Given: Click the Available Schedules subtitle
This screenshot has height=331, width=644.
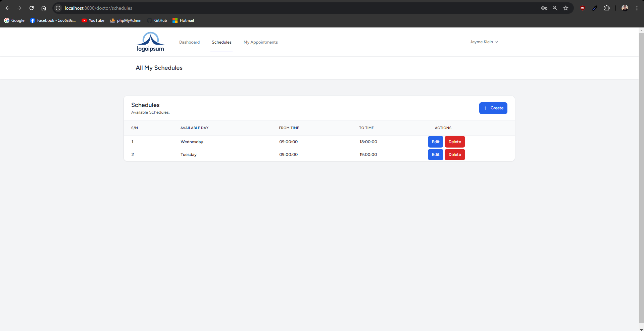Looking at the screenshot, I should [x=150, y=112].
